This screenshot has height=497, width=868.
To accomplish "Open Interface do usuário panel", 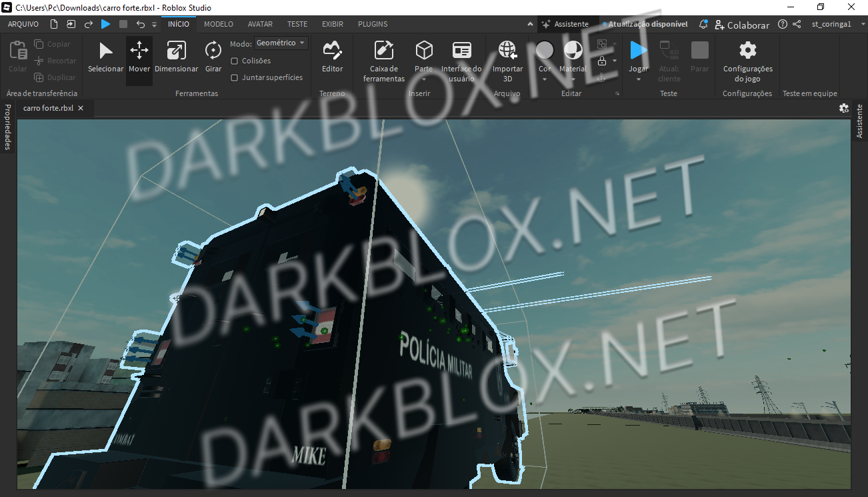I will point(461,61).
